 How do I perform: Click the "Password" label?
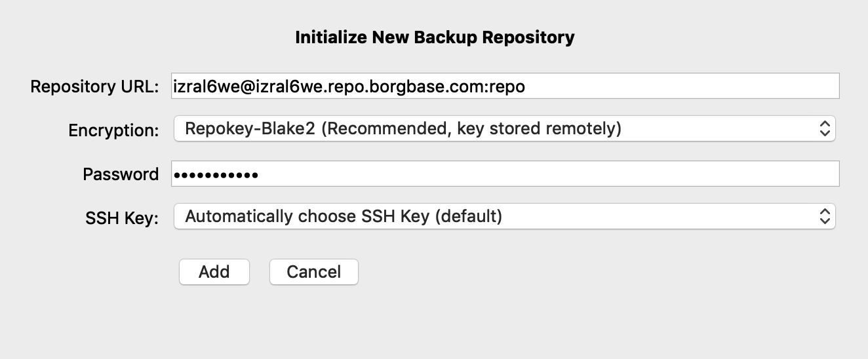(121, 174)
